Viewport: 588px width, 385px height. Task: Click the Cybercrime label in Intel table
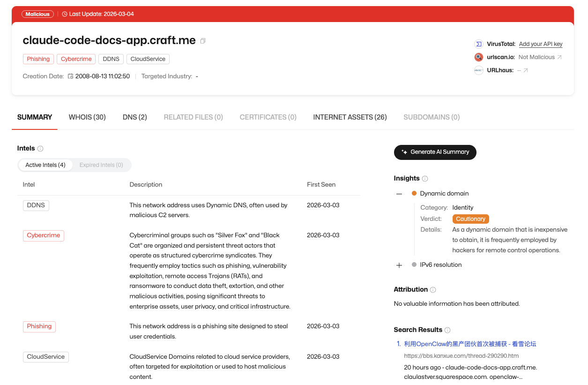point(44,235)
